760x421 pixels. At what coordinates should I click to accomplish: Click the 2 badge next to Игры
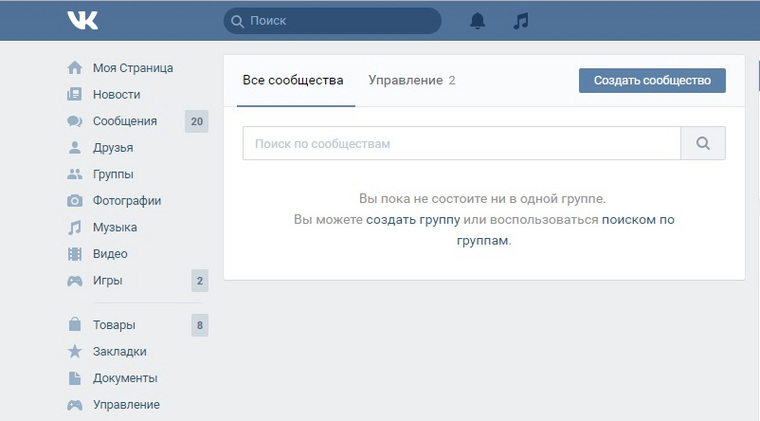click(x=200, y=281)
